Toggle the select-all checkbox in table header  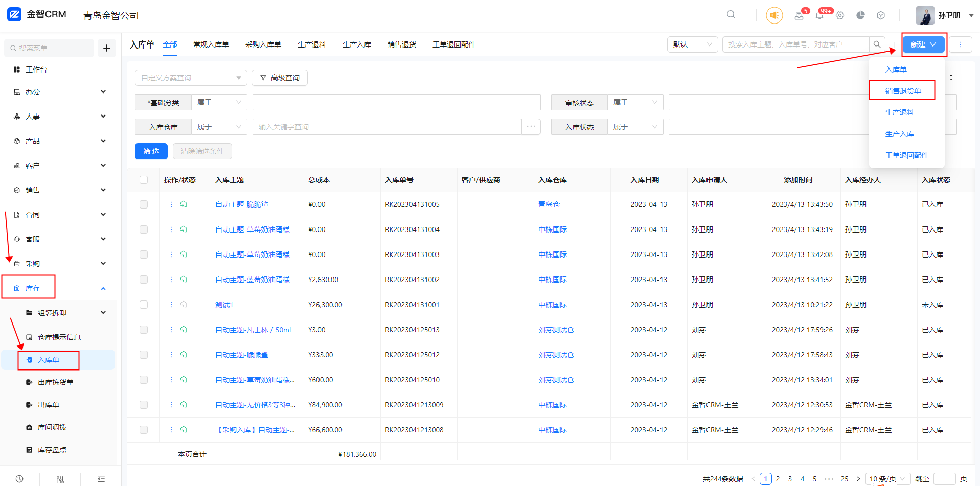pyautogui.click(x=144, y=180)
